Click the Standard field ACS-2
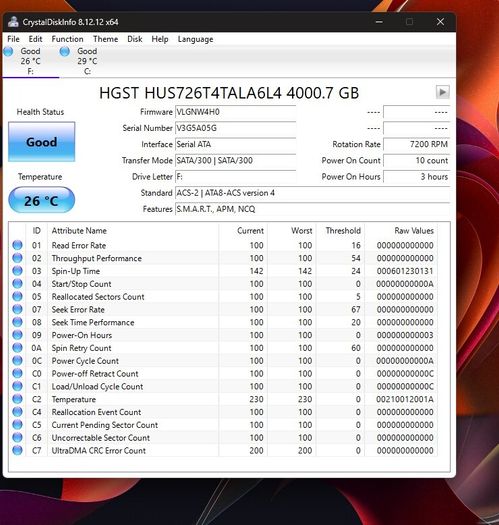 (x=312, y=193)
